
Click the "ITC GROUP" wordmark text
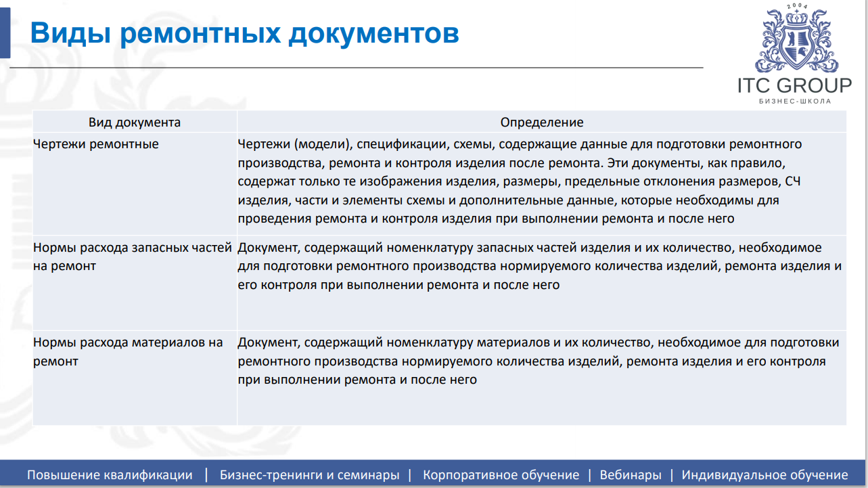pos(795,86)
